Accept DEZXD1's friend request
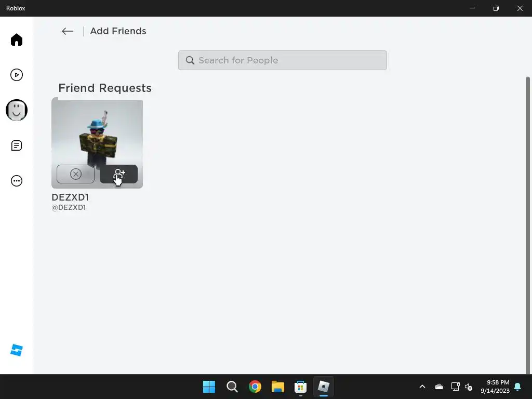The height and width of the screenshot is (399, 532). click(x=119, y=174)
